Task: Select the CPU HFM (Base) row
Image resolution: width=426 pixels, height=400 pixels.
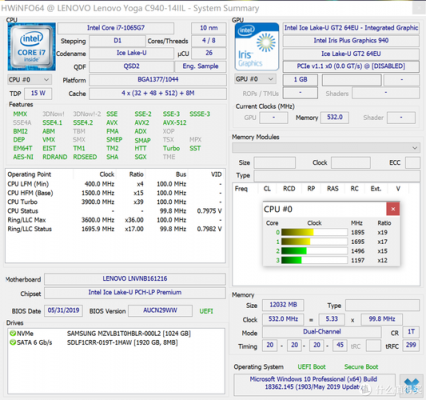Action: pyautogui.click(x=115, y=193)
